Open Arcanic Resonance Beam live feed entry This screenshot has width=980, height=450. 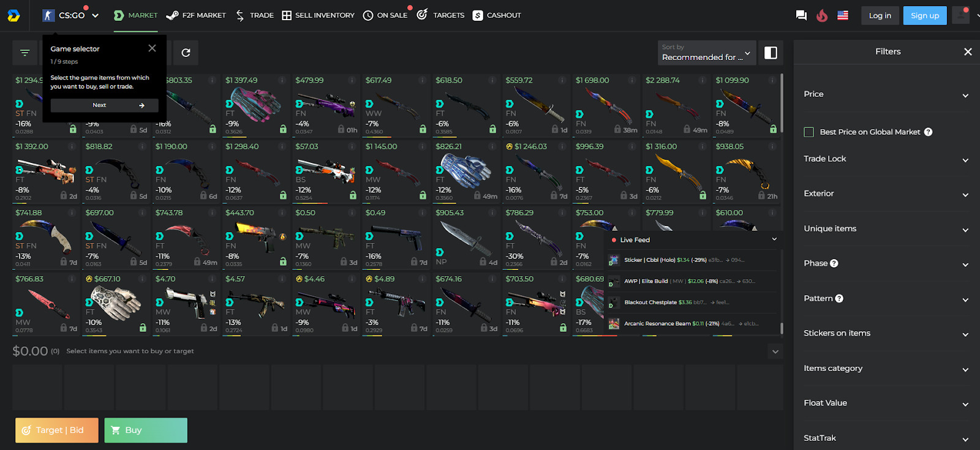coord(691,324)
